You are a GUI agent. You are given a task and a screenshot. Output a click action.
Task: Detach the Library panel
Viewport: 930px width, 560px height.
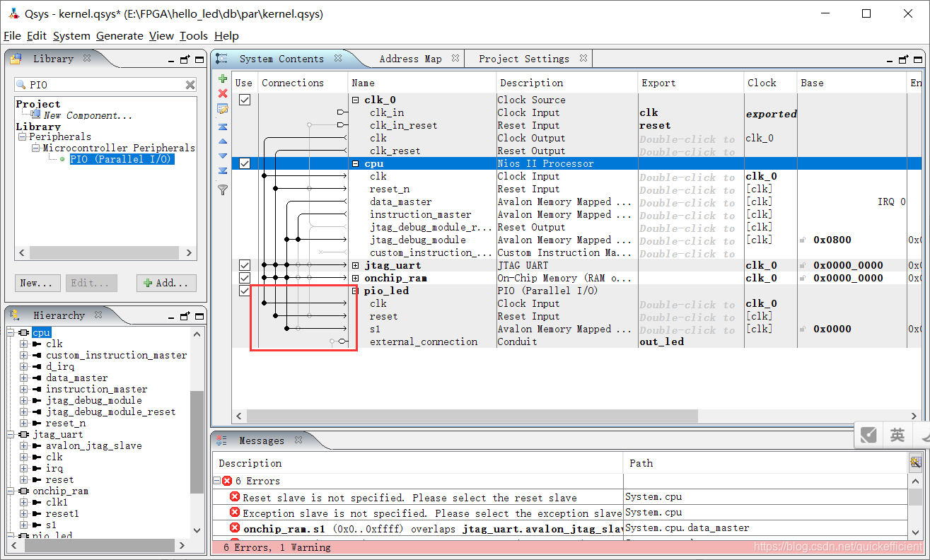[x=185, y=59]
